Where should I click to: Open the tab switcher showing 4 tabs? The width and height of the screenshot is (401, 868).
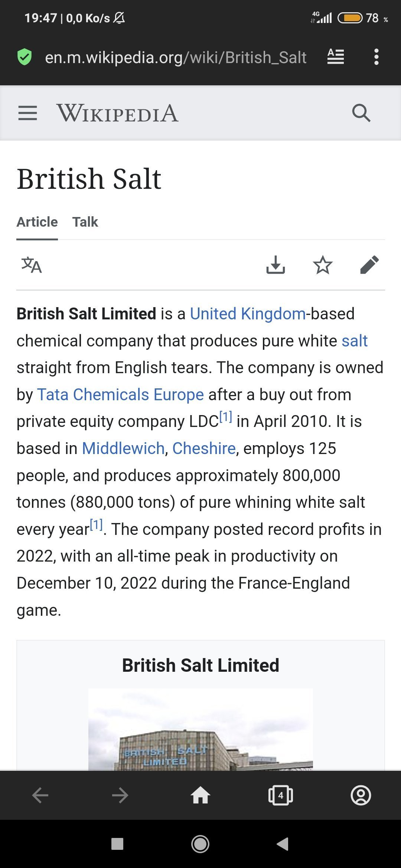[281, 795]
